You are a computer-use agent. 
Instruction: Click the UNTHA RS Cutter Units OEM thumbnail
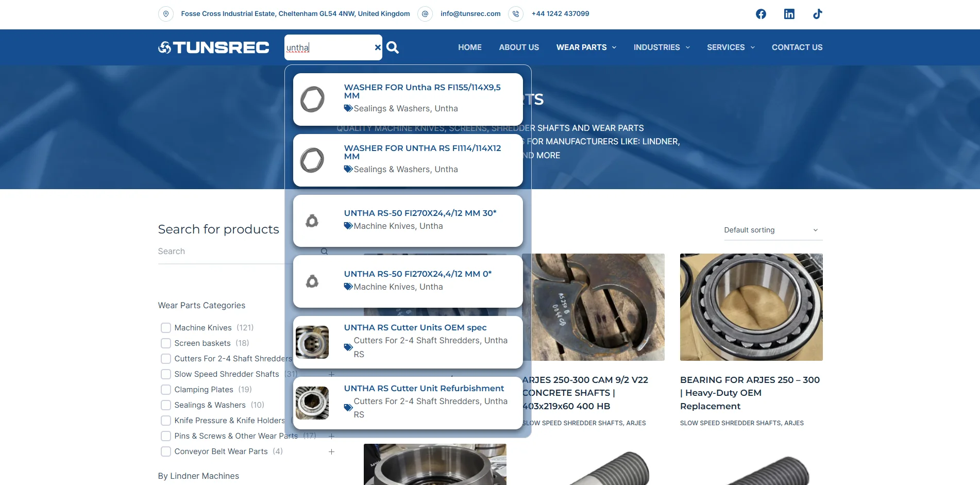tap(312, 342)
